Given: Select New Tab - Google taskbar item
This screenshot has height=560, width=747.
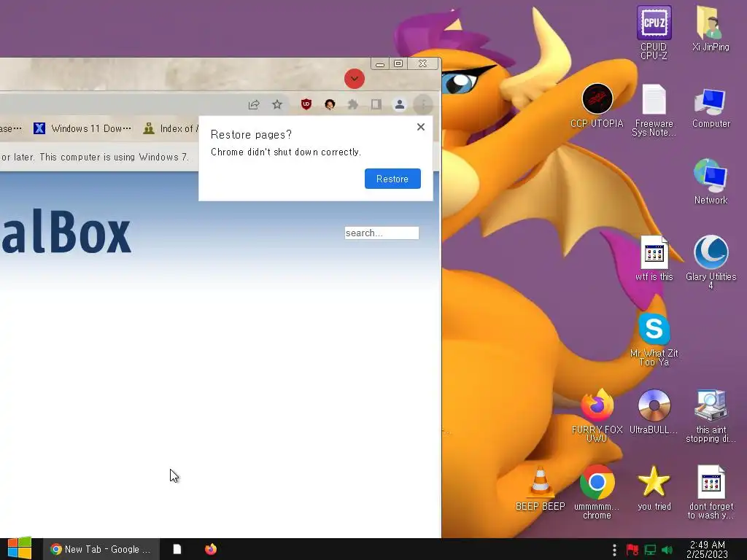Looking at the screenshot, I should click(x=101, y=549).
